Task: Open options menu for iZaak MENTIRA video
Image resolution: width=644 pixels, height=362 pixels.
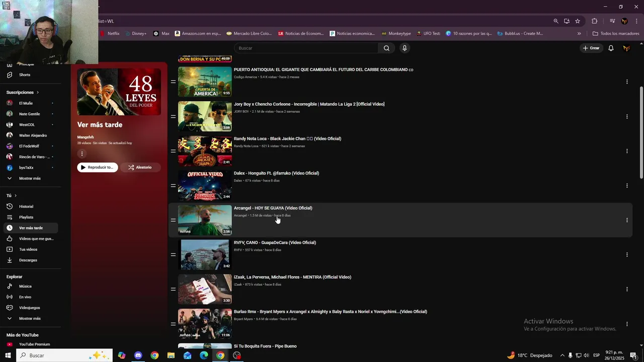Action: (627, 289)
